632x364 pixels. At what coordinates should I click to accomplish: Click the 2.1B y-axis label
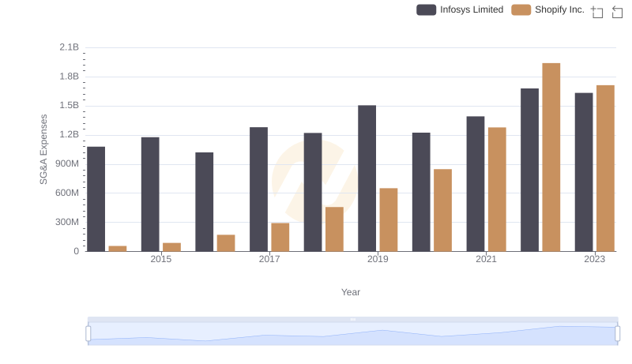pyautogui.click(x=70, y=47)
